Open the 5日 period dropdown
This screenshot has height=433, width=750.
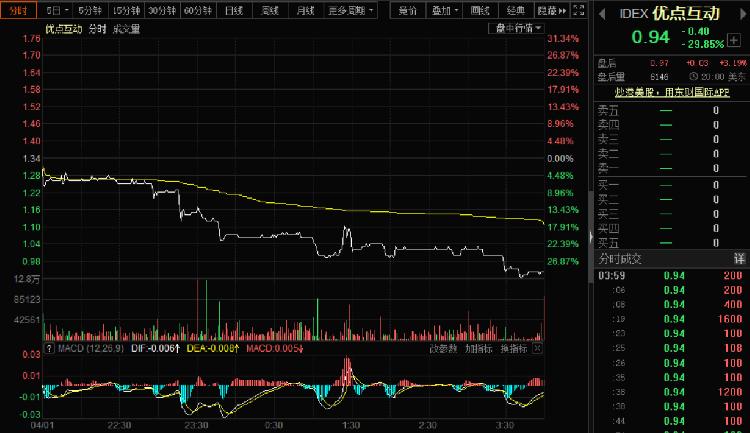click(x=57, y=10)
